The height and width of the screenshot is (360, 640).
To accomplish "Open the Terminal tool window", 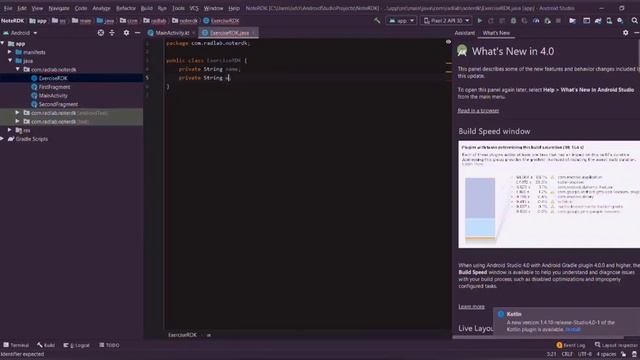I will coord(16,345).
